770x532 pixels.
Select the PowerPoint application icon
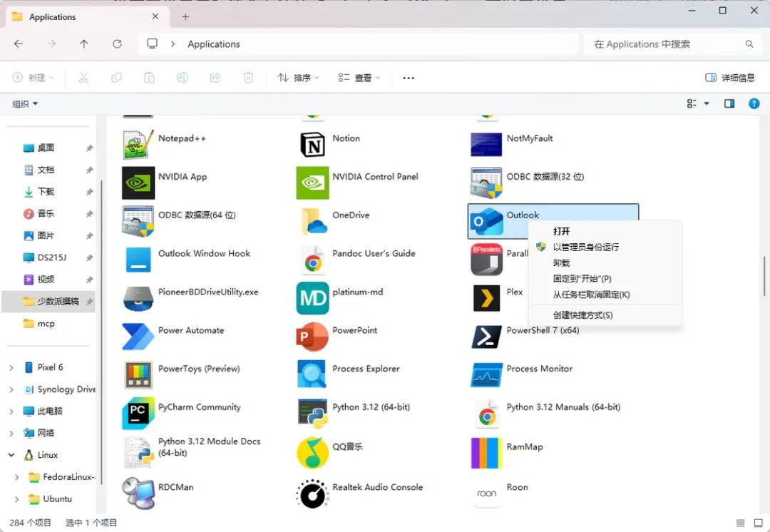point(312,337)
